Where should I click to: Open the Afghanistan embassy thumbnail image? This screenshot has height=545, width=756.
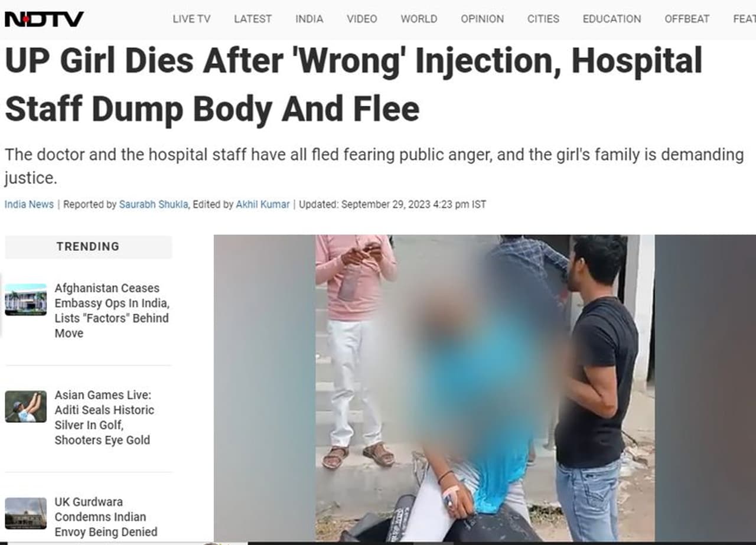[x=25, y=299]
